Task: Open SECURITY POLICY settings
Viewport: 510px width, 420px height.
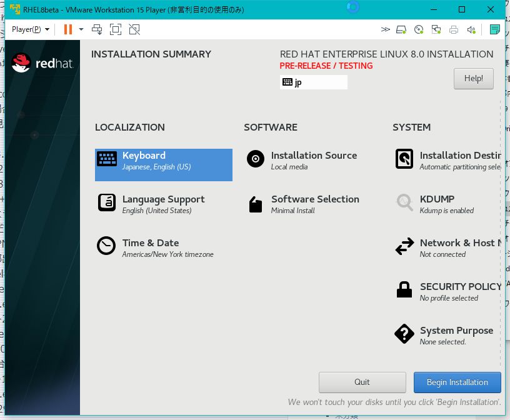Action: 447,292
